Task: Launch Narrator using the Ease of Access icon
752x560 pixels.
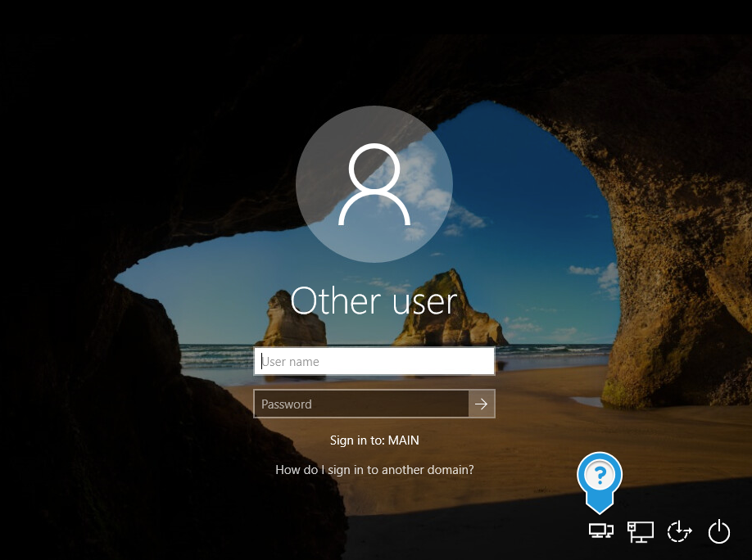Action: pos(679,531)
